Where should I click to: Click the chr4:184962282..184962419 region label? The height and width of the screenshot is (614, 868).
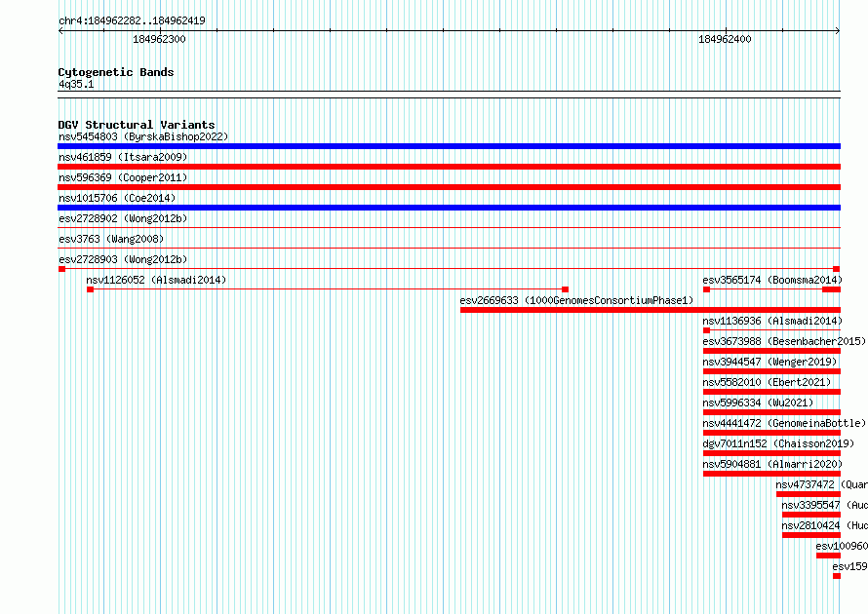coord(132,20)
